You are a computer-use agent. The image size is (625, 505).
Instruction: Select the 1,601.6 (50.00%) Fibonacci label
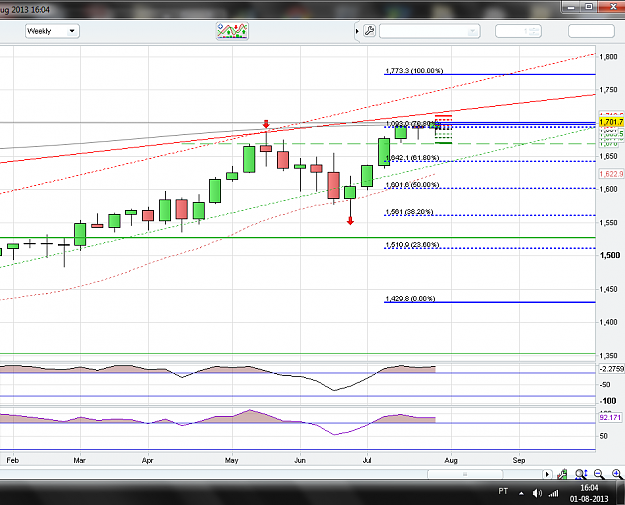tap(412, 185)
